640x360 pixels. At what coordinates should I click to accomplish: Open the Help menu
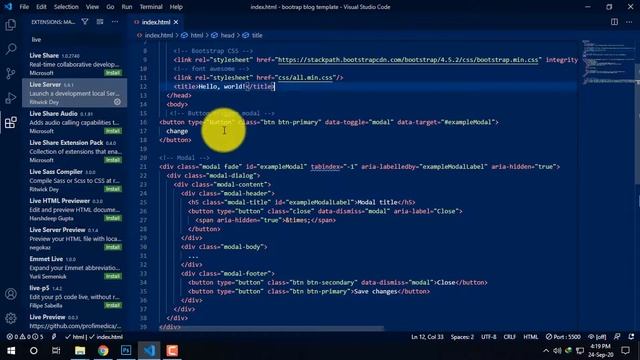tap(176, 7)
